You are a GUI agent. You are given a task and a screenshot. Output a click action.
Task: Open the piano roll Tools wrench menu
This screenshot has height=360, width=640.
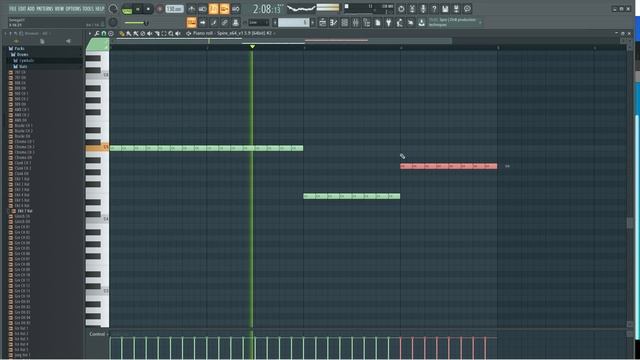tap(97, 33)
